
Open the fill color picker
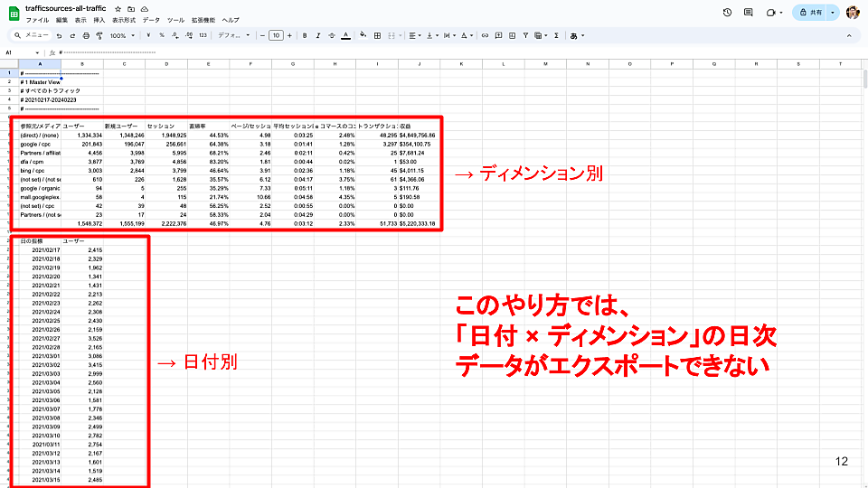point(363,35)
